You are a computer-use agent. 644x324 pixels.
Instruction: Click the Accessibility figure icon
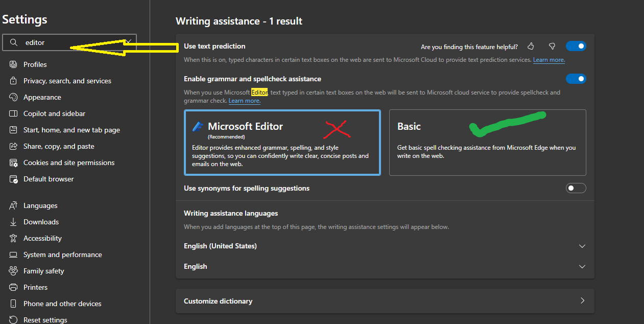[13, 238]
